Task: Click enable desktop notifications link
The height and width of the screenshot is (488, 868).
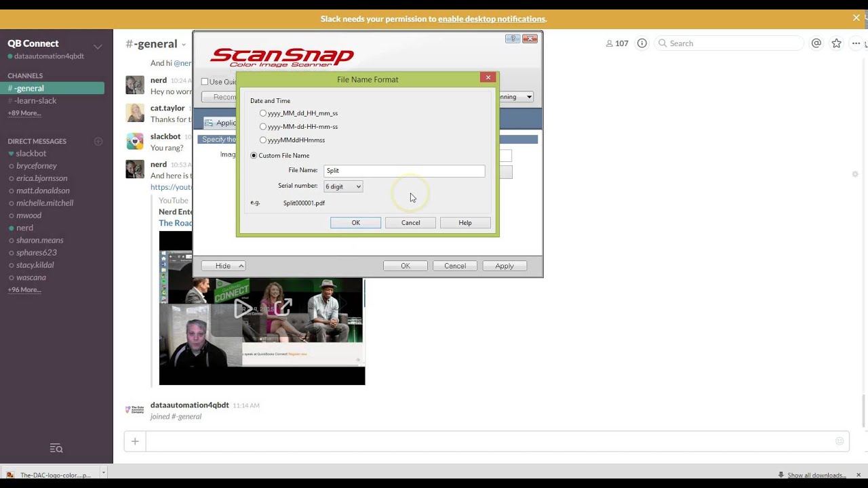Action: coord(492,19)
